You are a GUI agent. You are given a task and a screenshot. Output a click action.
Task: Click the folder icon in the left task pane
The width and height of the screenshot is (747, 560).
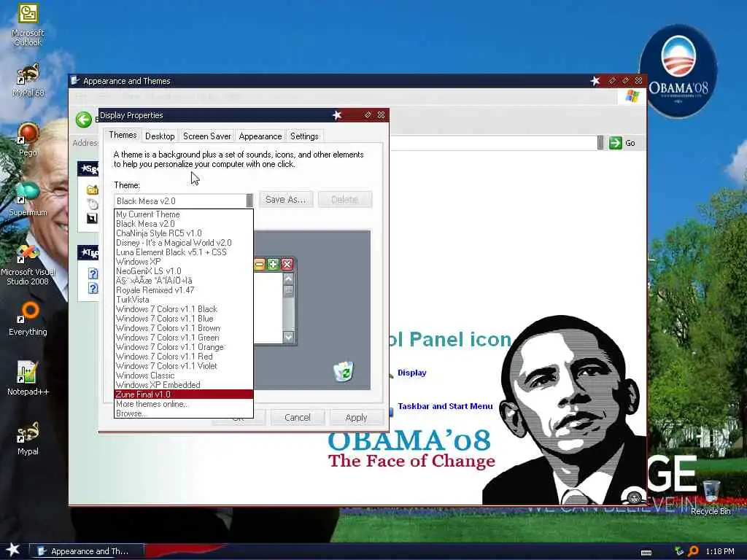pyautogui.click(x=93, y=190)
